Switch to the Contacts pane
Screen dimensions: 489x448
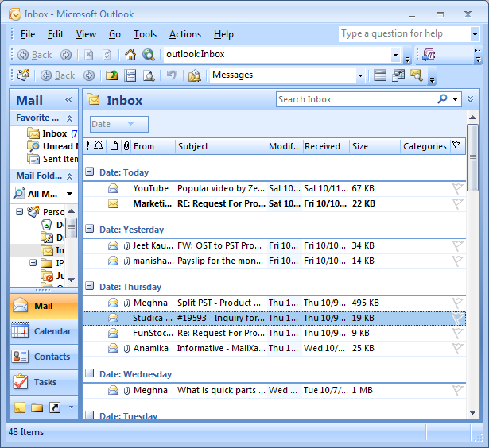click(44, 357)
